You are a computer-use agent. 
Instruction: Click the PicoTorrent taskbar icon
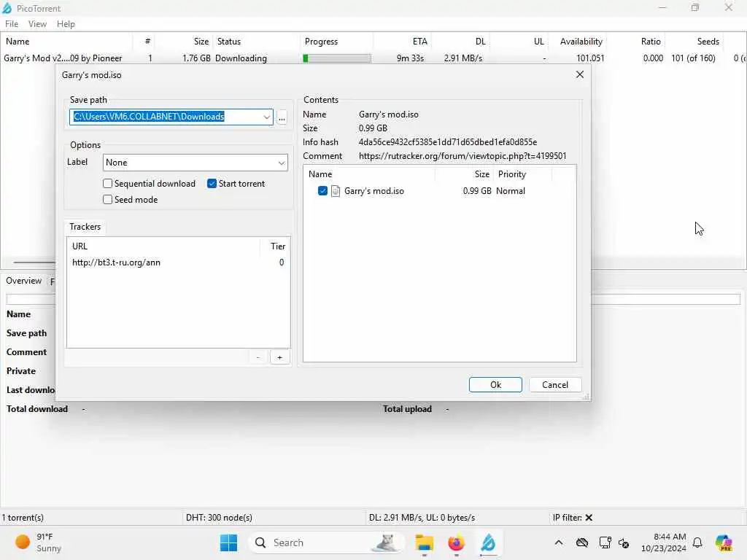click(x=488, y=542)
